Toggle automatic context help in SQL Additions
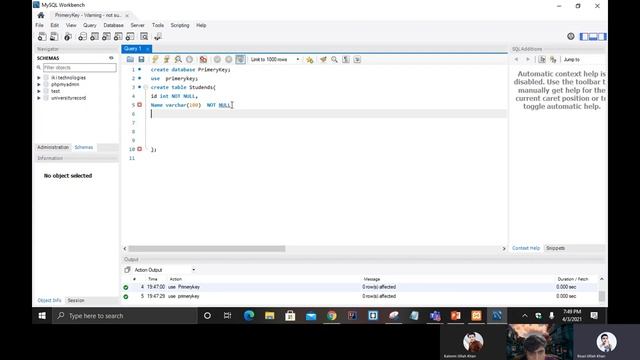This screenshot has width=640, height=360. point(553,60)
